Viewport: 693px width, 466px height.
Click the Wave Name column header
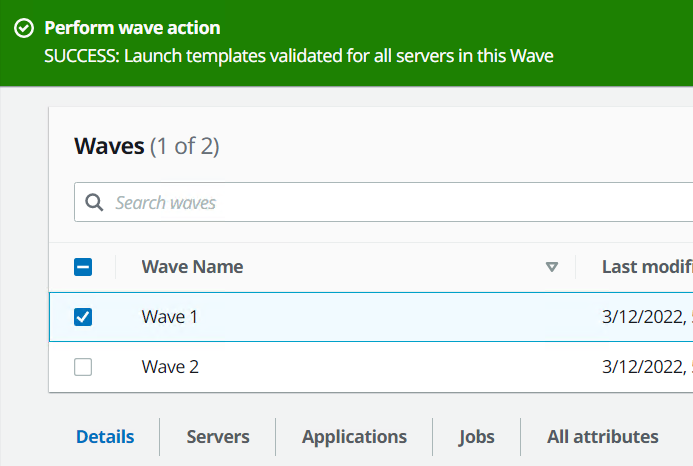(192, 267)
